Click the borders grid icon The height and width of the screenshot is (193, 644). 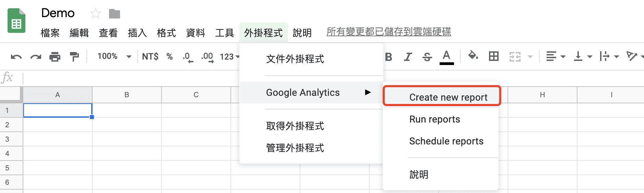(494, 56)
